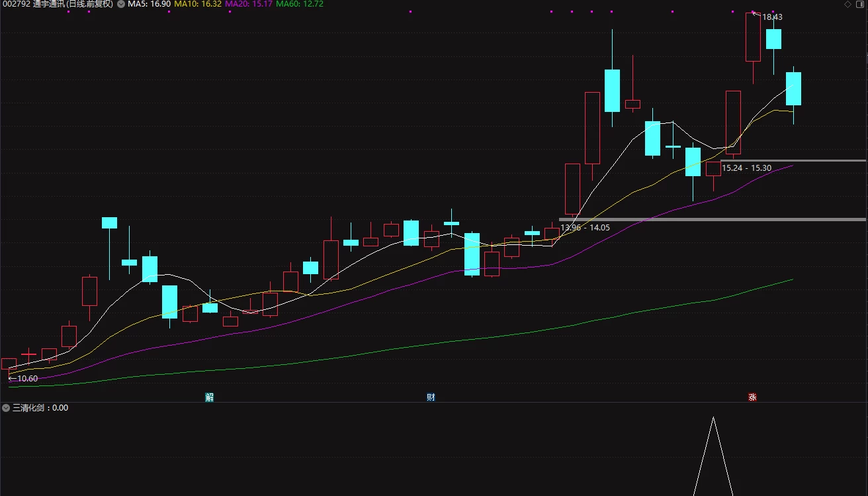Click the white spike in the 三清化剑 sub-chart
Viewport: 868px width, 496px height.
coord(713,456)
